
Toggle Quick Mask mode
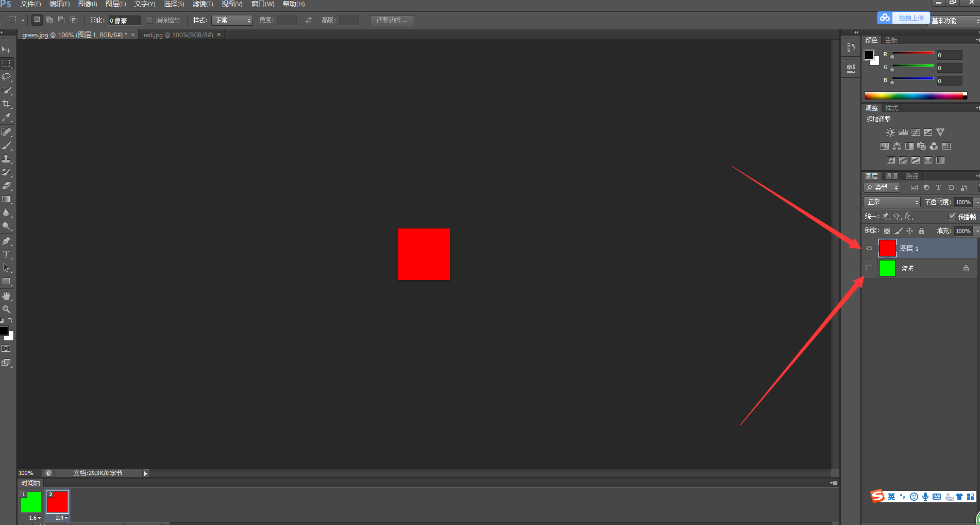pyautogui.click(x=6, y=349)
